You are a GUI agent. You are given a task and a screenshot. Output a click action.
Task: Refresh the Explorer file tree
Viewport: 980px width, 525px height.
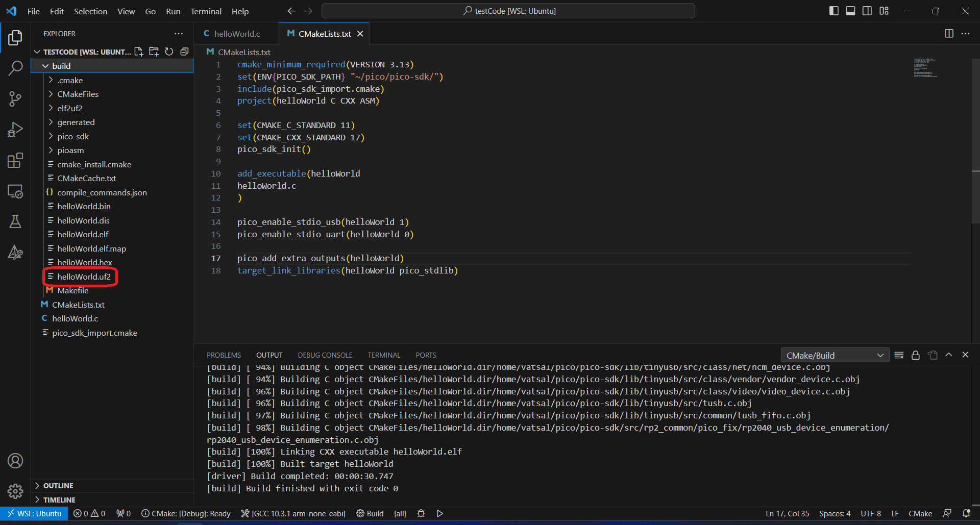(169, 52)
